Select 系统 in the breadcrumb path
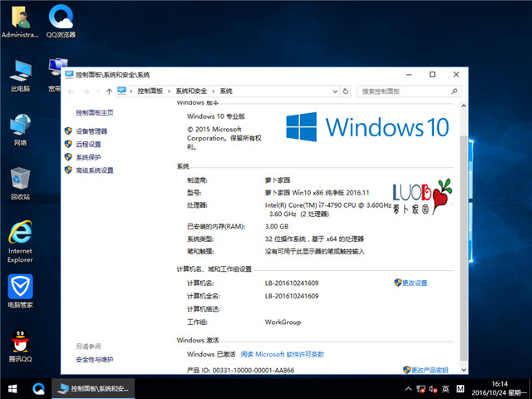 coord(226,91)
